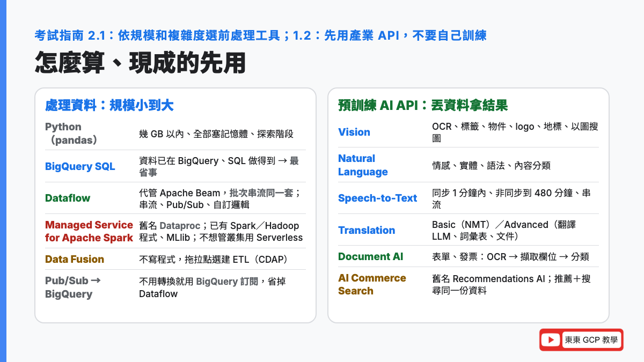
Task: Select the Vision row label
Action: (x=354, y=132)
